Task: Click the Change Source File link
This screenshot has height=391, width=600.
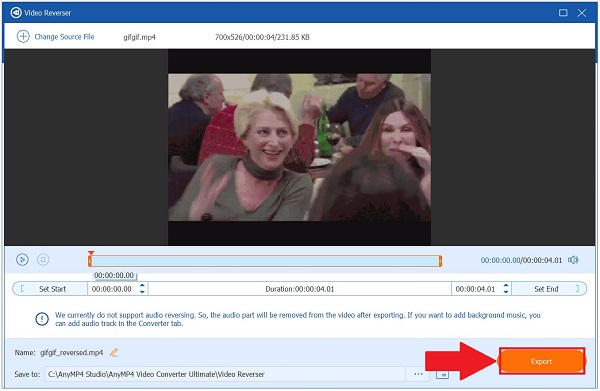Action: (x=64, y=37)
